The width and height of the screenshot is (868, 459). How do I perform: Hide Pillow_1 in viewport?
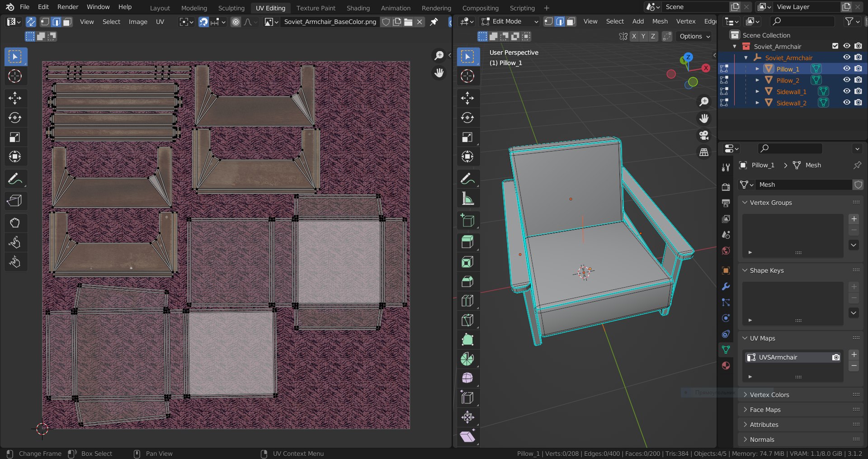pyautogui.click(x=847, y=69)
